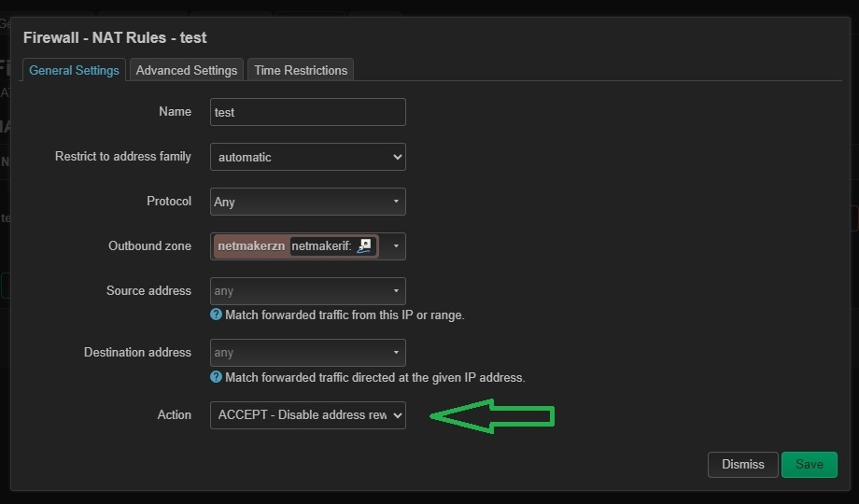Open the Outbound zone dropdown arrow
Image resolution: width=859 pixels, height=504 pixels.
click(x=396, y=246)
